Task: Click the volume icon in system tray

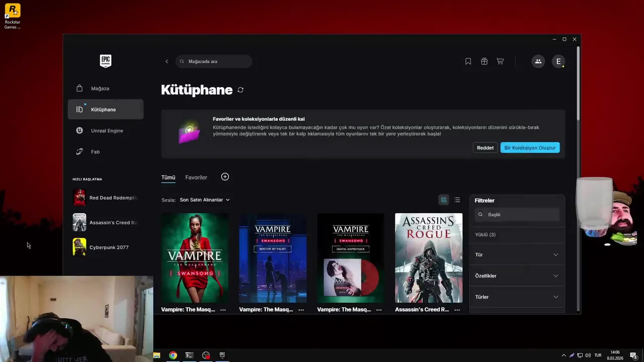Action: [588, 355]
